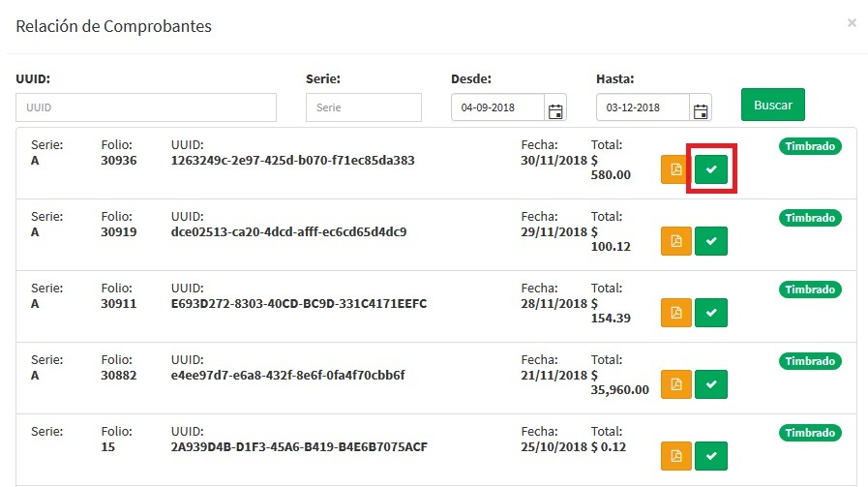868x487 pixels.
Task: Open the Desde date calendar picker
Action: (x=555, y=108)
